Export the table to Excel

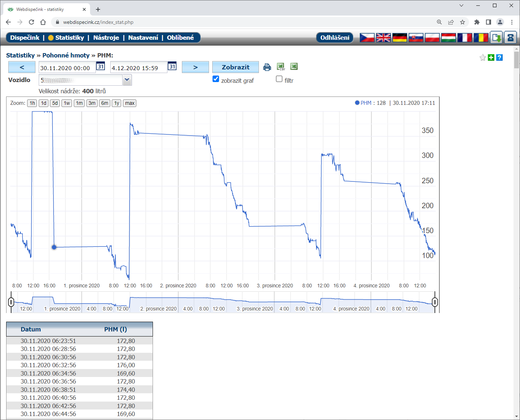tap(294, 67)
